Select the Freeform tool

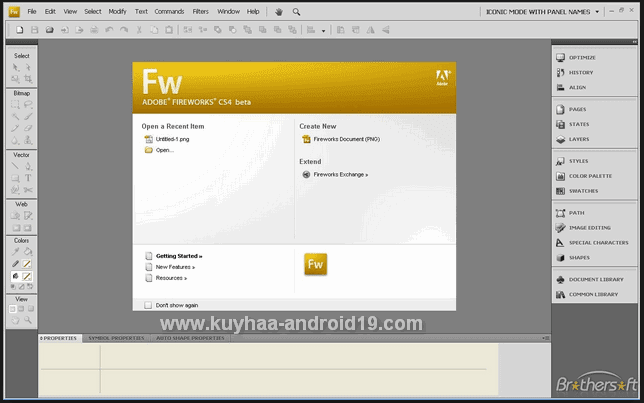coord(16,190)
